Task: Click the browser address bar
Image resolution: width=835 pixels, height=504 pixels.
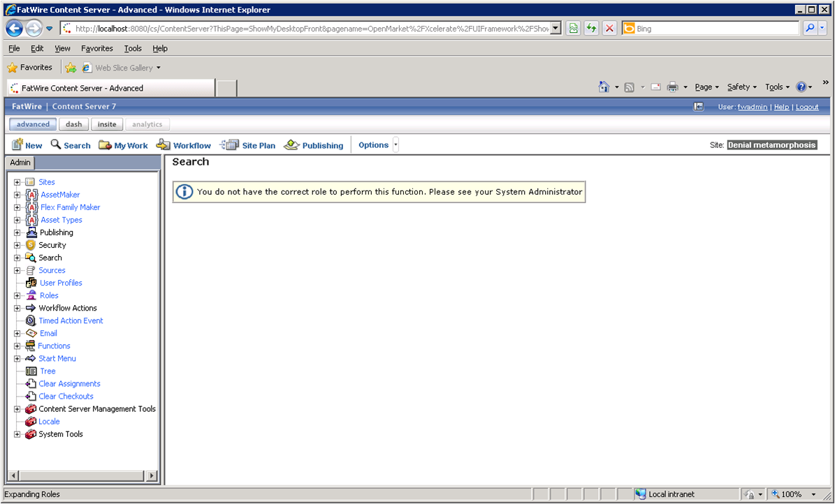Action: [x=312, y=28]
